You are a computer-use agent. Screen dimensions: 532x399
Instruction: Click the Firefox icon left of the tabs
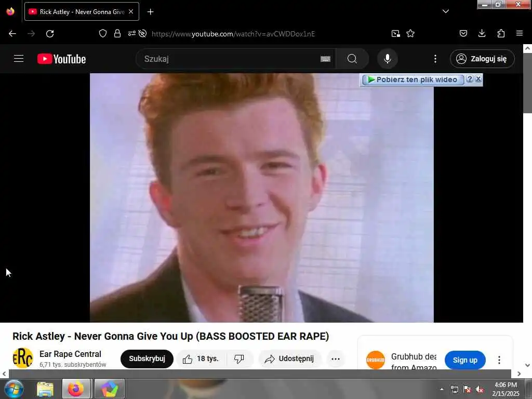pyautogui.click(x=10, y=11)
